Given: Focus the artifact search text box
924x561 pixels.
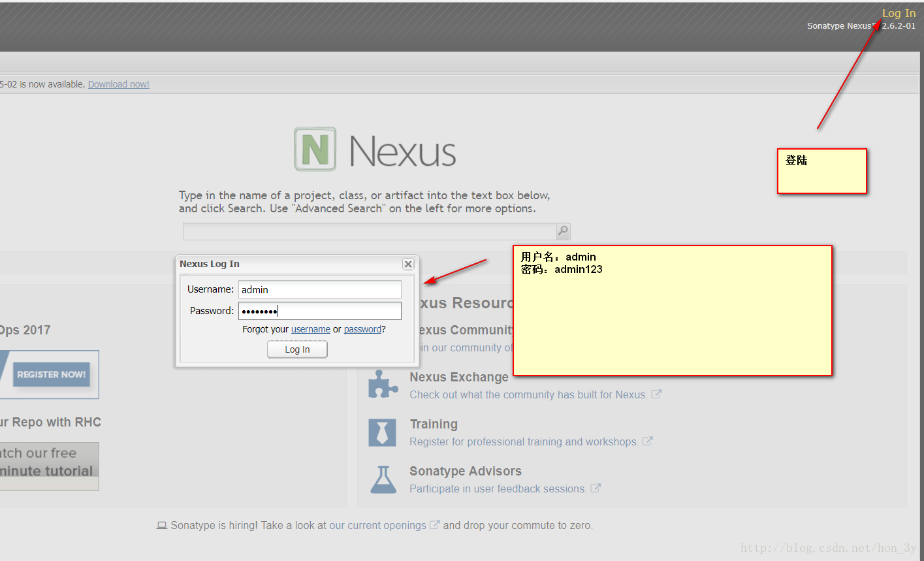Looking at the screenshot, I should click(370, 231).
